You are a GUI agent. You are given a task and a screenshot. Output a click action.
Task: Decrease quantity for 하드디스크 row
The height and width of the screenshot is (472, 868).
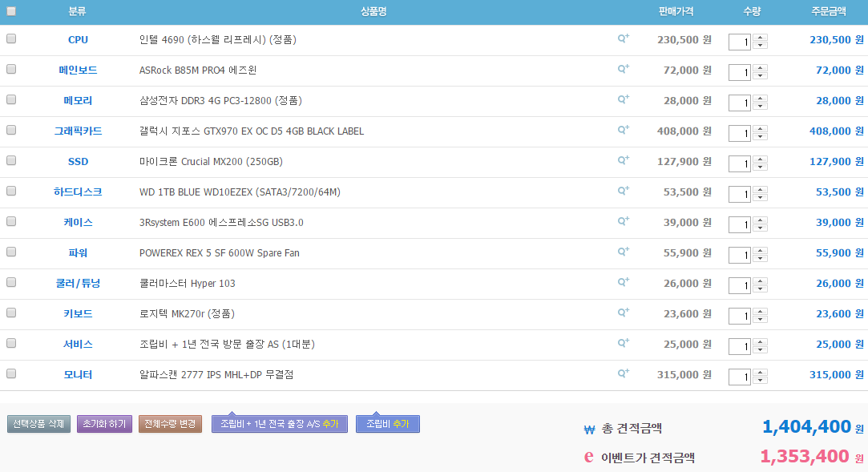click(x=760, y=197)
